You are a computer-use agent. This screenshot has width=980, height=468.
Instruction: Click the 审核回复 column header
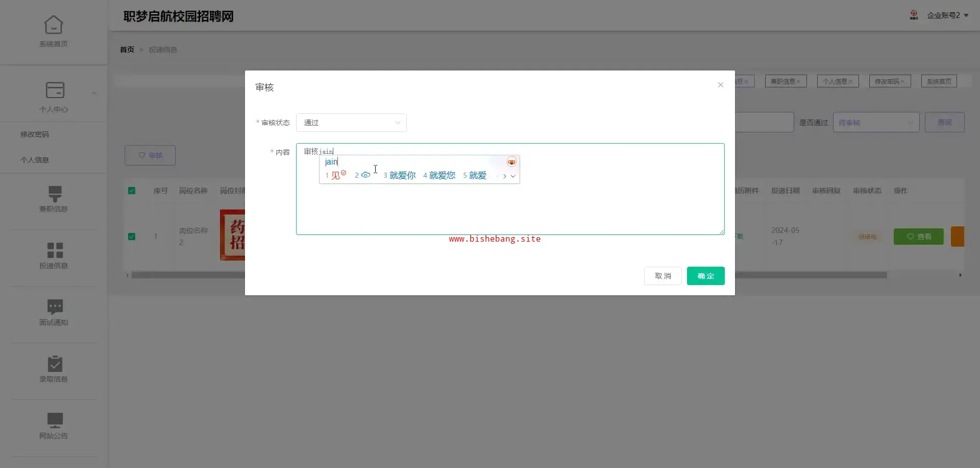826,191
